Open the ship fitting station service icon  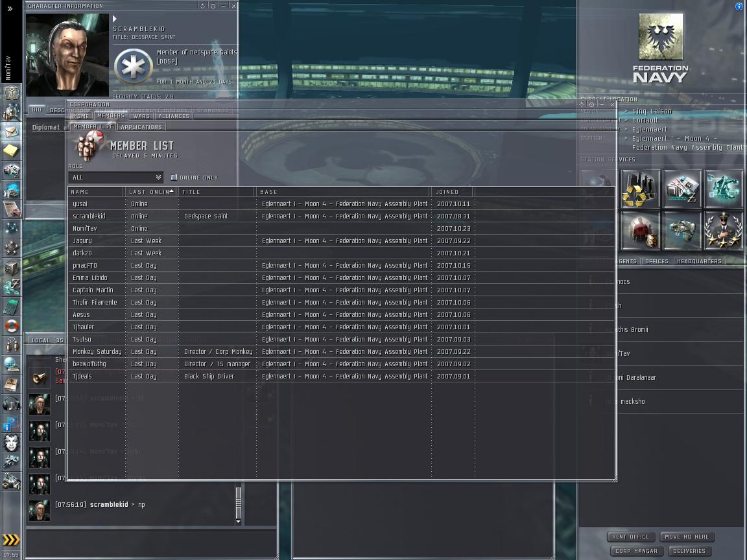pos(682,231)
